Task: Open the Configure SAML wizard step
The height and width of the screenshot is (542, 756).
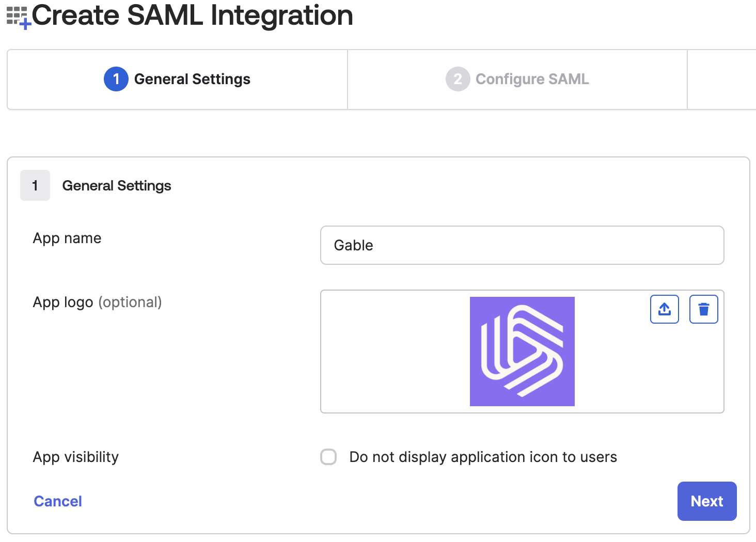Action: point(517,79)
